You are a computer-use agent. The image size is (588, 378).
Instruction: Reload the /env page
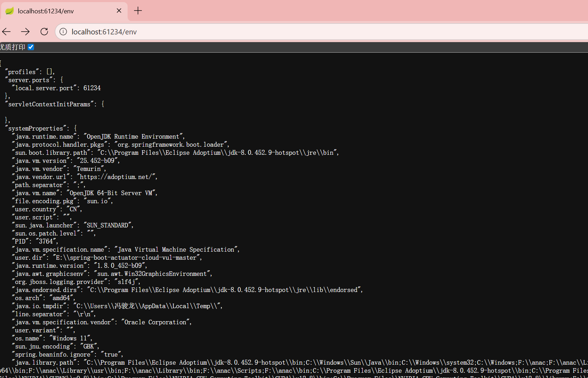pyautogui.click(x=44, y=32)
